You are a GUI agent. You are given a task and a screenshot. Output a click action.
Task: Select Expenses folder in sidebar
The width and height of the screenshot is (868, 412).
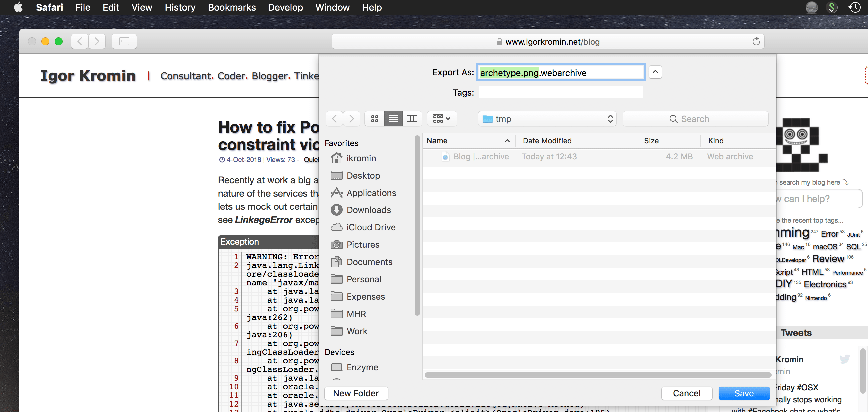tap(358, 296)
